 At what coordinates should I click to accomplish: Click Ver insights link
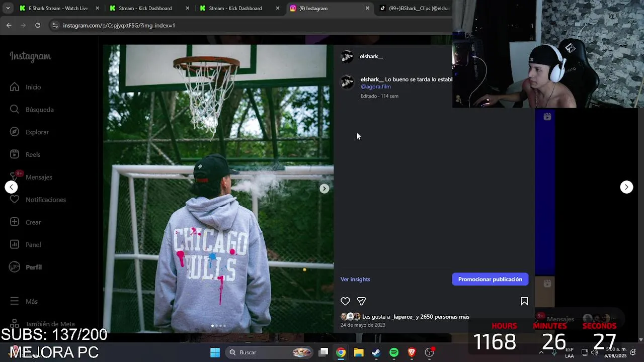coord(355,279)
